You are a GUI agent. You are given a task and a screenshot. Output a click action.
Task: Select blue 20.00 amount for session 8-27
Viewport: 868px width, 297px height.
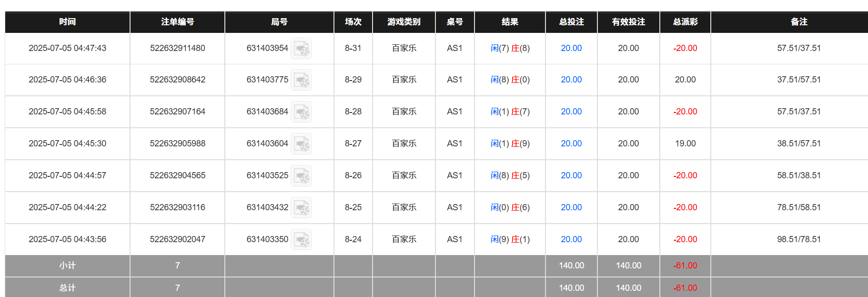click(x=571, y=143)
